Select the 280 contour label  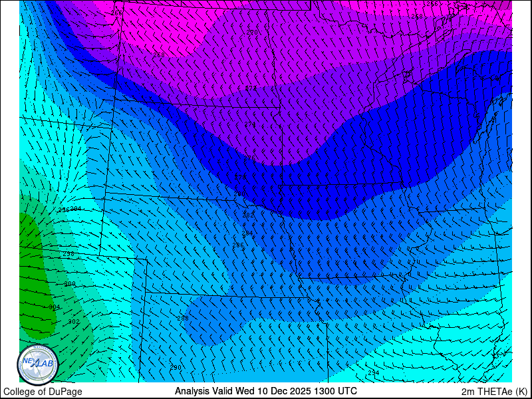pos(239,194)
